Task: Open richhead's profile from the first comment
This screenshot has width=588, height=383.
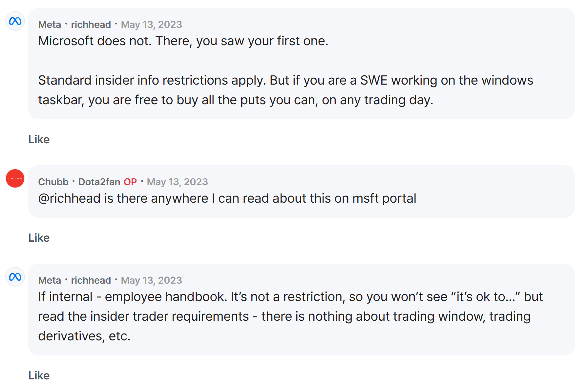Action: click(91, 25)
